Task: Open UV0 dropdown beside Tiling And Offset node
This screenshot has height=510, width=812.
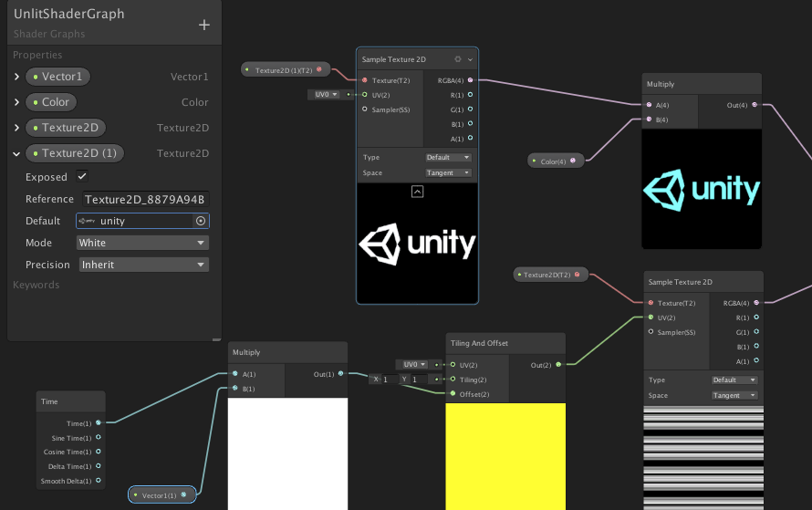Action: 414,365
